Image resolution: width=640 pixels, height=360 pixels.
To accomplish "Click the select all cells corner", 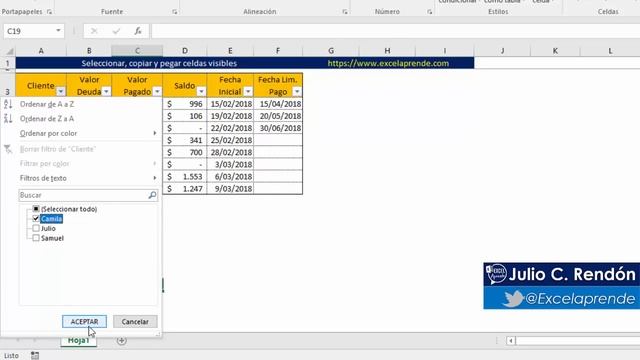I will 9,51.
